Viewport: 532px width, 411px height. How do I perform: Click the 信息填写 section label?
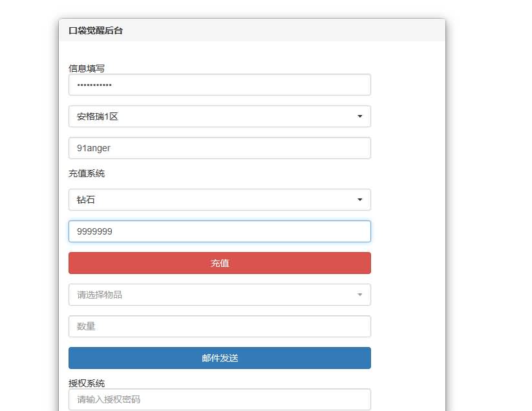pyautogui.click(x=87, y=68)
